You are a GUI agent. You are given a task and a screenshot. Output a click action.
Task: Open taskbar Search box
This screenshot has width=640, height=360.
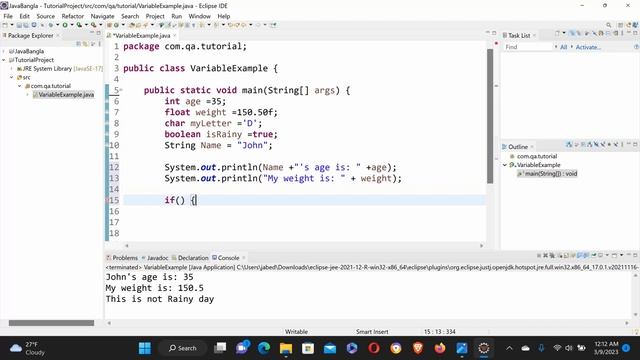pyautogui.click(x=182, y=348)
